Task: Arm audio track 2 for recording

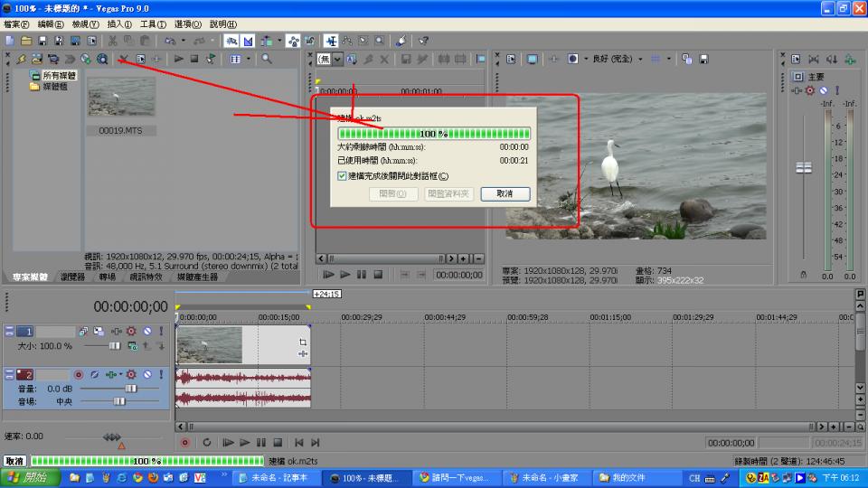Action: pos(79,374)
